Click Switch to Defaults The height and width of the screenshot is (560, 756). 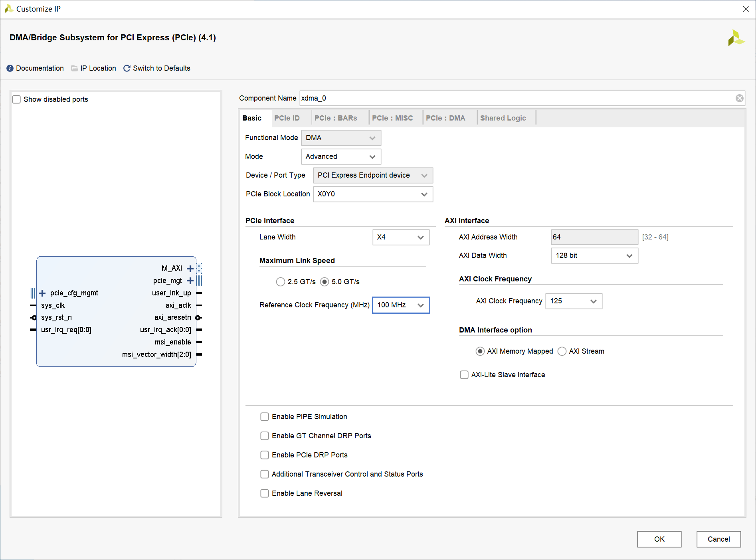tap(162, 68)
